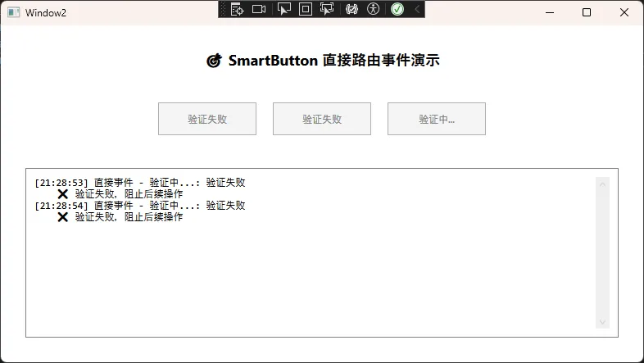Viewport: 644px width, 363px height.
Task: Activate the Select Element cursor tool
Action: (283, 9)
